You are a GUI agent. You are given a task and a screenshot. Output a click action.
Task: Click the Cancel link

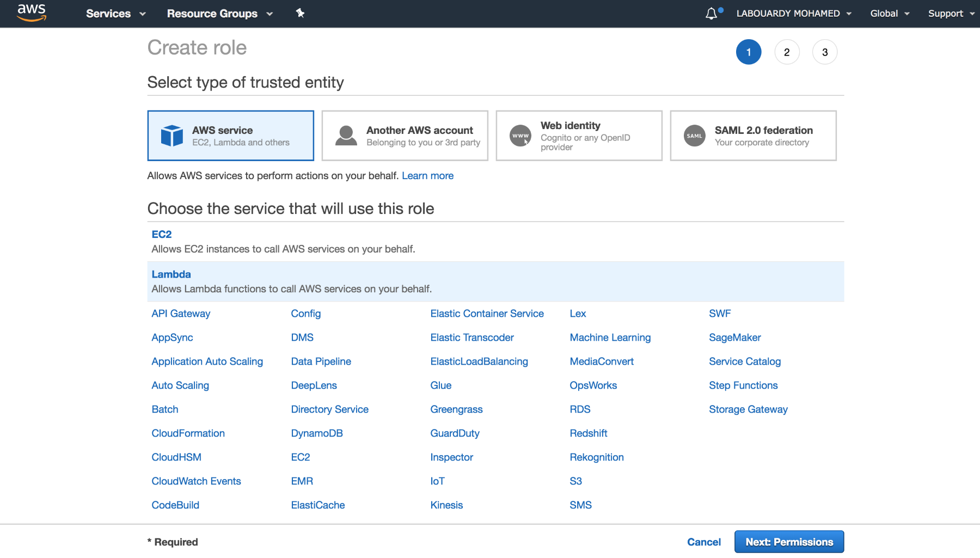click(704, 542)
